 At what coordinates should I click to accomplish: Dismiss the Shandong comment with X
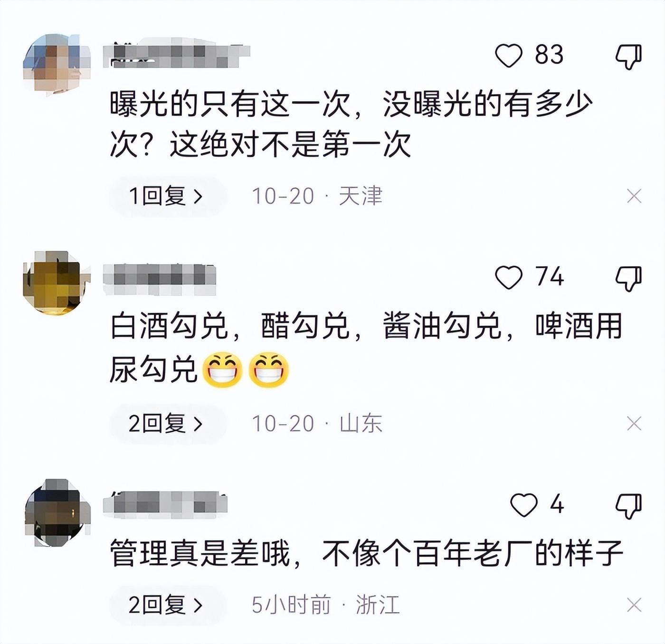634,423
